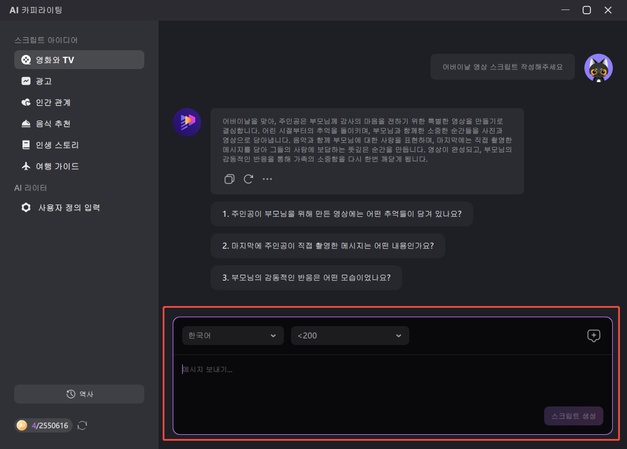Click the book icon beside 인생 스토리
The height and width of the screenshot is (449, 627).
(x=26, y=145)
